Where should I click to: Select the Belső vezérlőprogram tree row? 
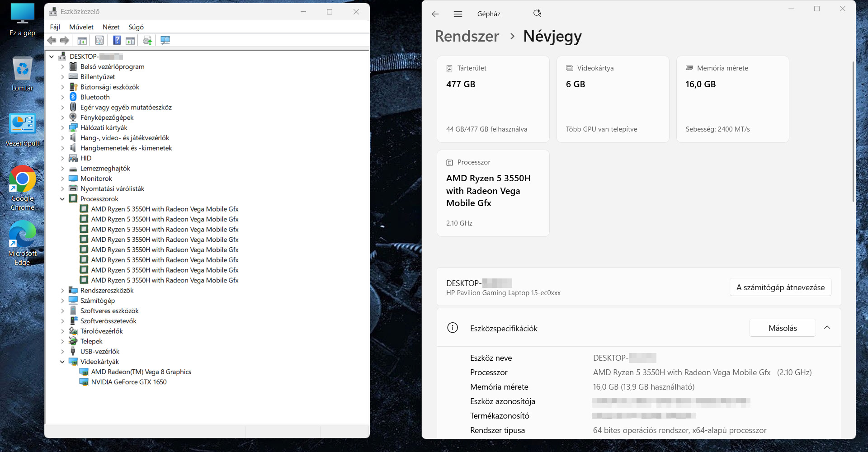tap(113, 66)
